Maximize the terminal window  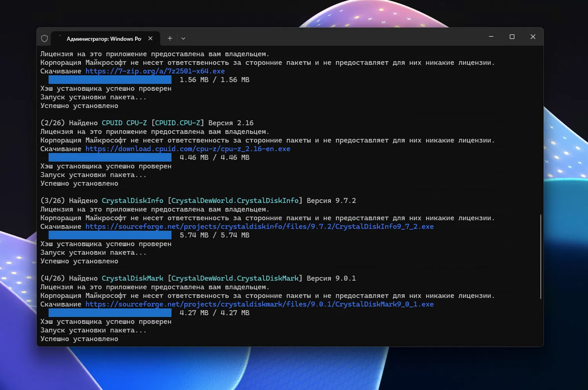[x=512, y=37]
